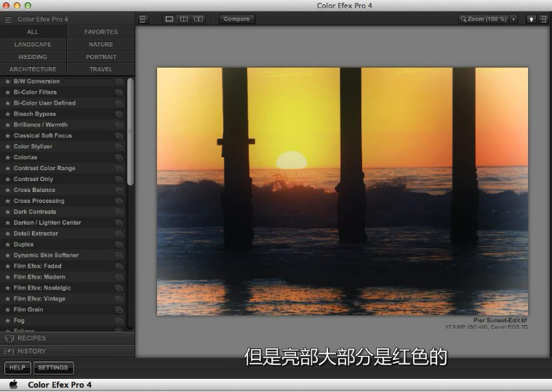Open the HELP button
552x392 pixels.
[17, 368]
